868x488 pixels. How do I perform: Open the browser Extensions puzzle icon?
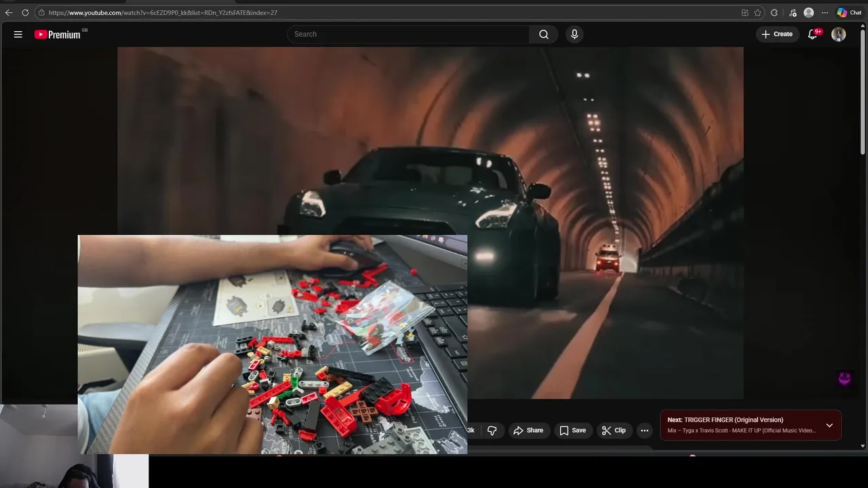(774, 12)
